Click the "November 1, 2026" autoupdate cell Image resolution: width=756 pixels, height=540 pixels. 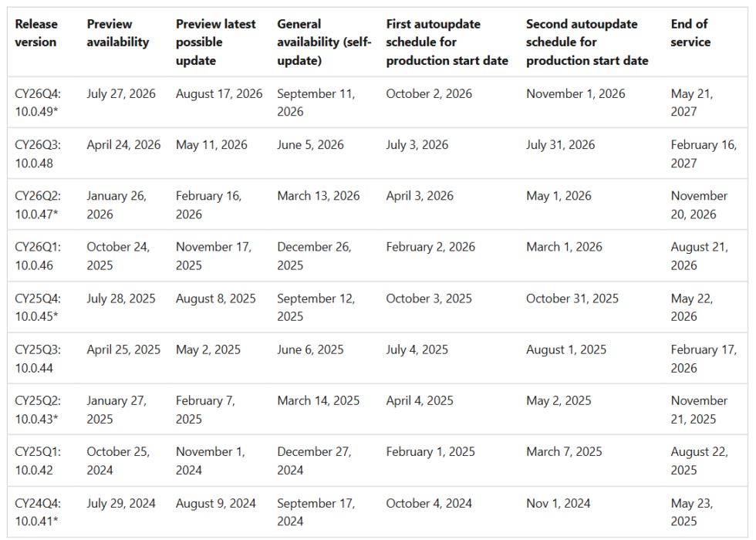[x=575, y=94]
